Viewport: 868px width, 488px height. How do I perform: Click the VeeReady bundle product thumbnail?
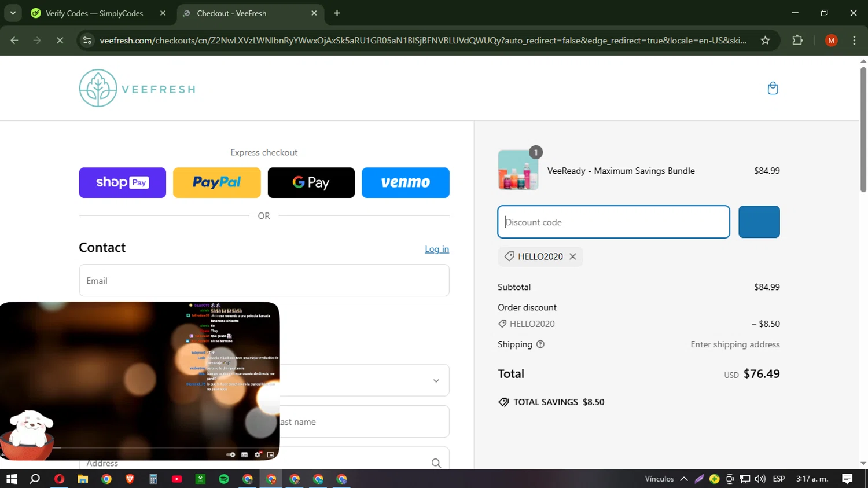coord(518,170)
